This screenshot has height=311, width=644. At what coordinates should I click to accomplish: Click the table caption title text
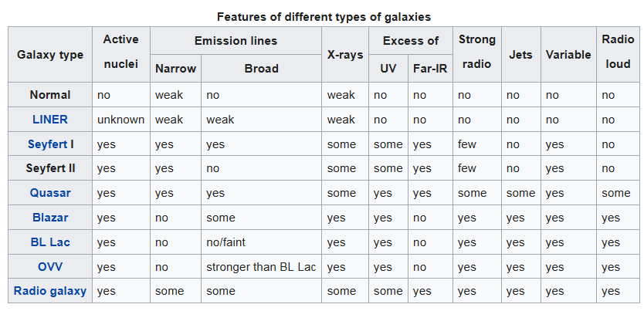click(x=324, y=16)
